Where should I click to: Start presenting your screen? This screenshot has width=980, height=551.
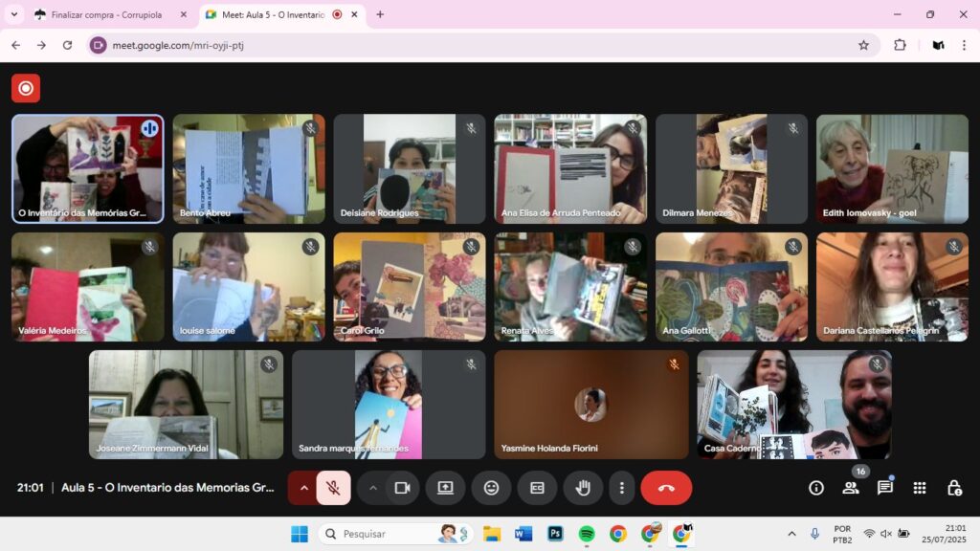click(445, 488)
